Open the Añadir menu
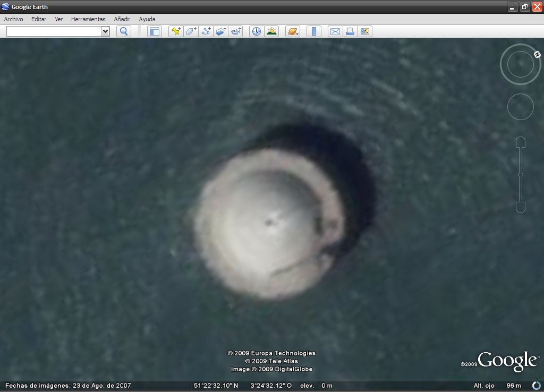Viewport: 544px width, 392px height. 122,20
